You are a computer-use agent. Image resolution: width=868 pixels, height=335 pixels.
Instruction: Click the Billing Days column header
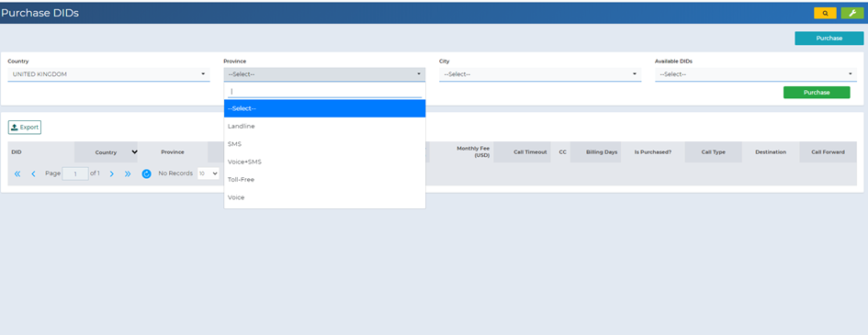click(x=595, y=152)
